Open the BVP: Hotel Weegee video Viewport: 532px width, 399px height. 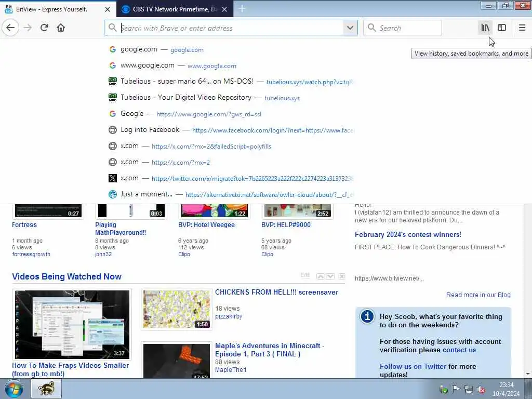pos(206,224)
